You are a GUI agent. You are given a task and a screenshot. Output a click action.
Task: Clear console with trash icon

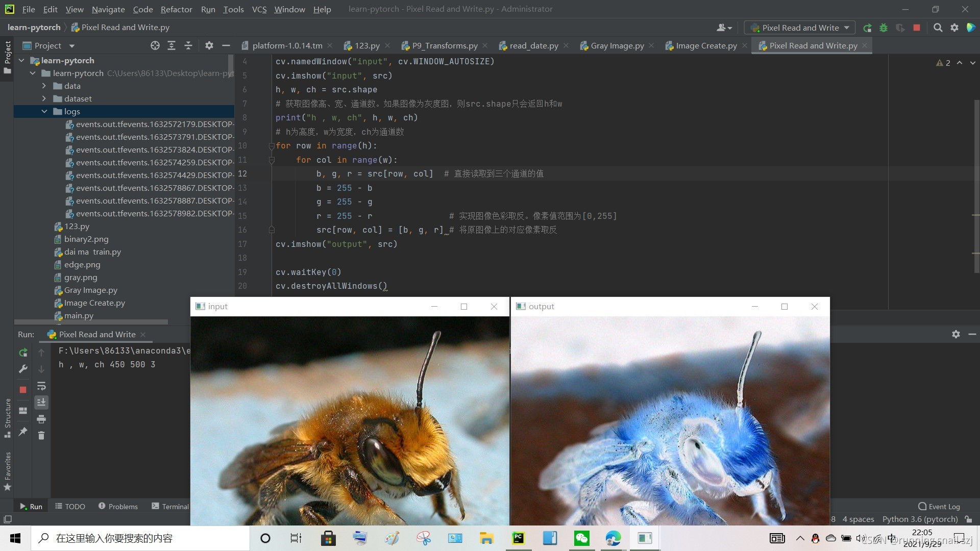(x=41, y=436)
